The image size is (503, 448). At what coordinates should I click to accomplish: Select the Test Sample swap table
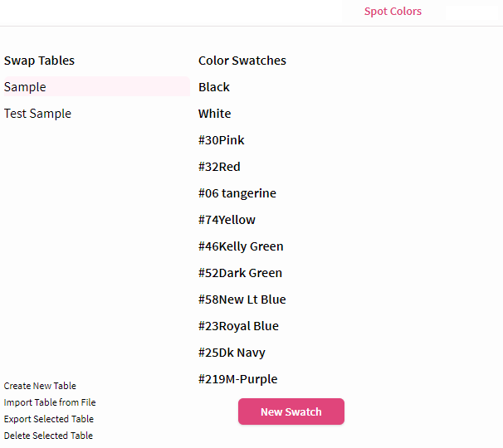pos(37,114)
